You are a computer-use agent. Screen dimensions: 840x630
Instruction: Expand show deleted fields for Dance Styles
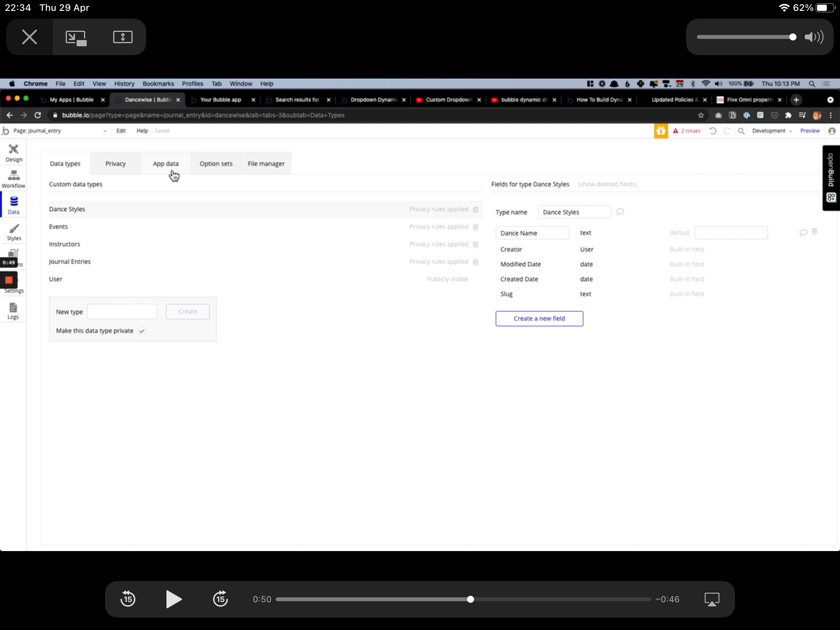click(x=607, y=184)
